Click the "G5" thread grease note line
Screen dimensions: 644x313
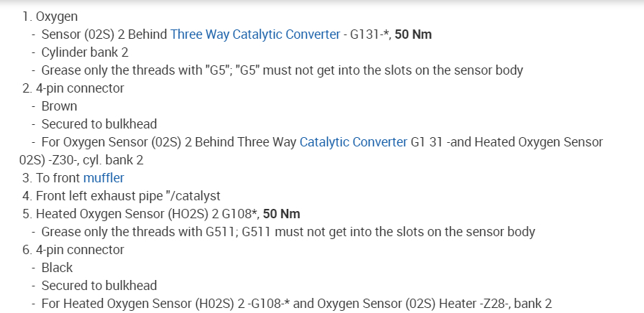282,70
